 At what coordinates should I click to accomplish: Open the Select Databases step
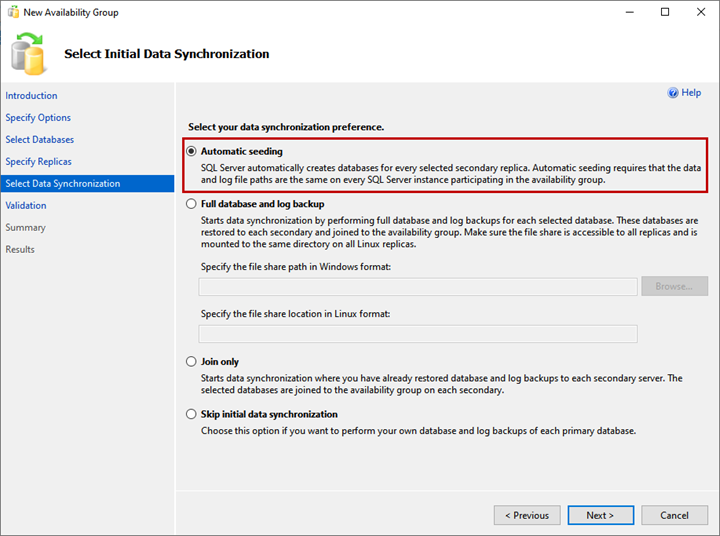click(x=39, y=140)
